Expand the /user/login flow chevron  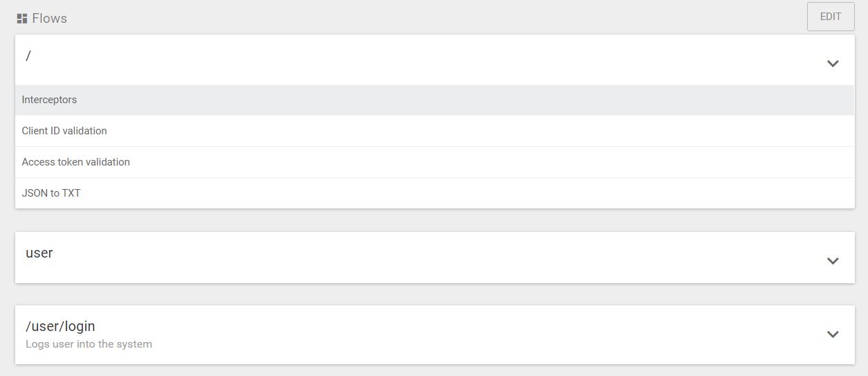pos(833,334)
